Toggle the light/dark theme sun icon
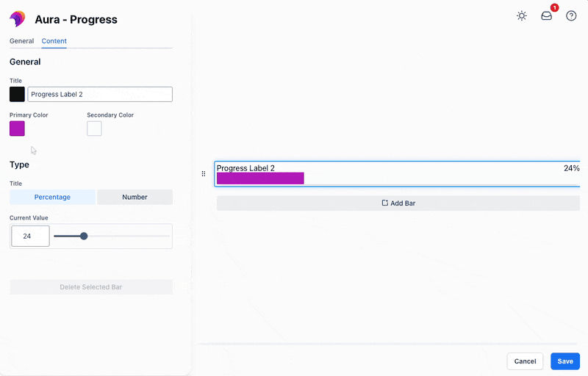 tap(522, 15)
